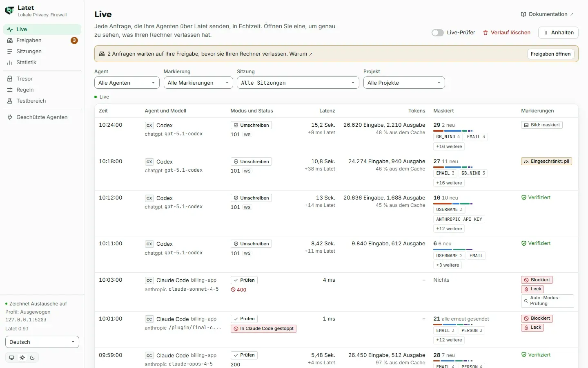The width and height of the screenshot is (588, 368).
Task: Open Regeln in the sidebar
Action: point(42,90)
